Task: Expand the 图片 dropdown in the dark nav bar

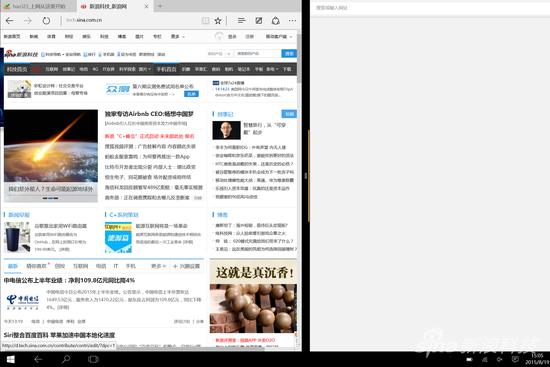Action: [145, 69]
